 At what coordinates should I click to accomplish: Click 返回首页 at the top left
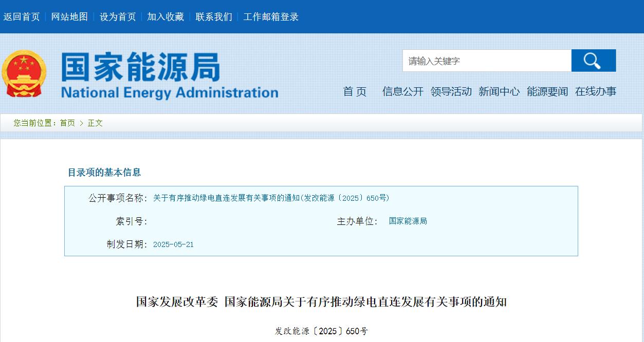tap(22, 16)
